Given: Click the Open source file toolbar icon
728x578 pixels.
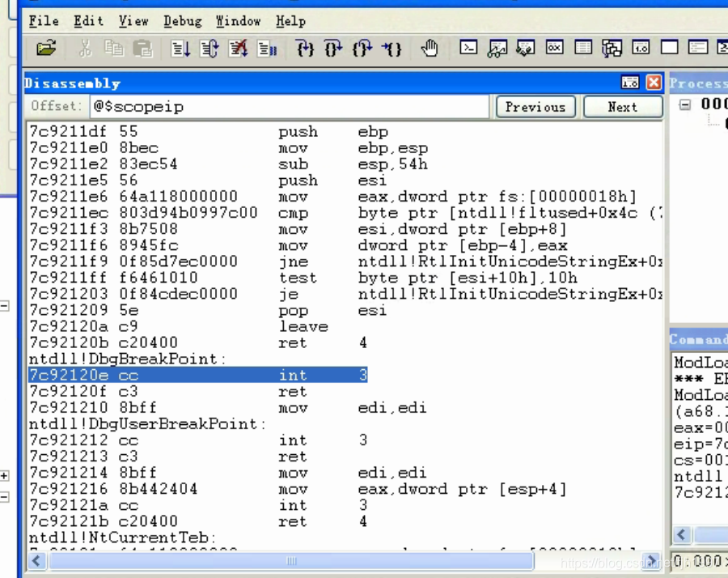Looking at the screenshot, I should tap(46, 49).
